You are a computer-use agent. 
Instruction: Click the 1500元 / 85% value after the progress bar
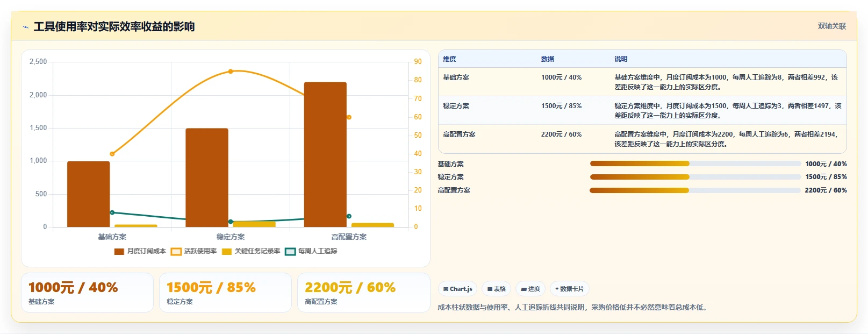pos(826,177)
